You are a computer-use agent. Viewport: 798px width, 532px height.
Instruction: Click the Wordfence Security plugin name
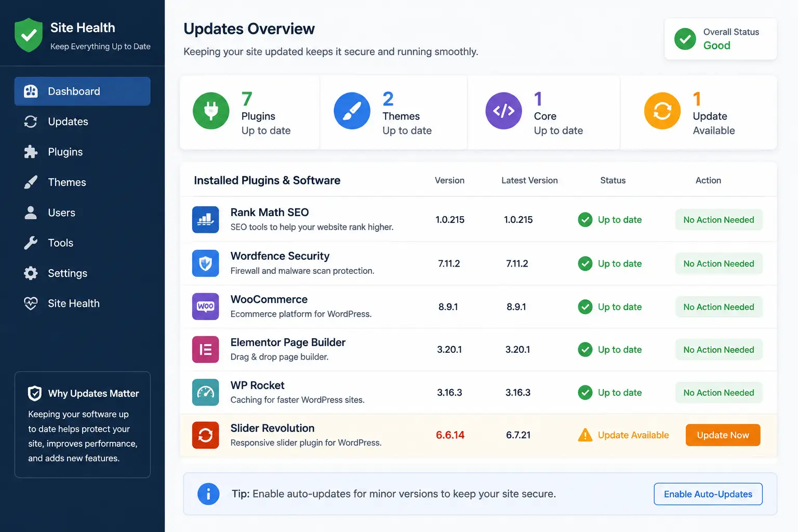(280, 256)
